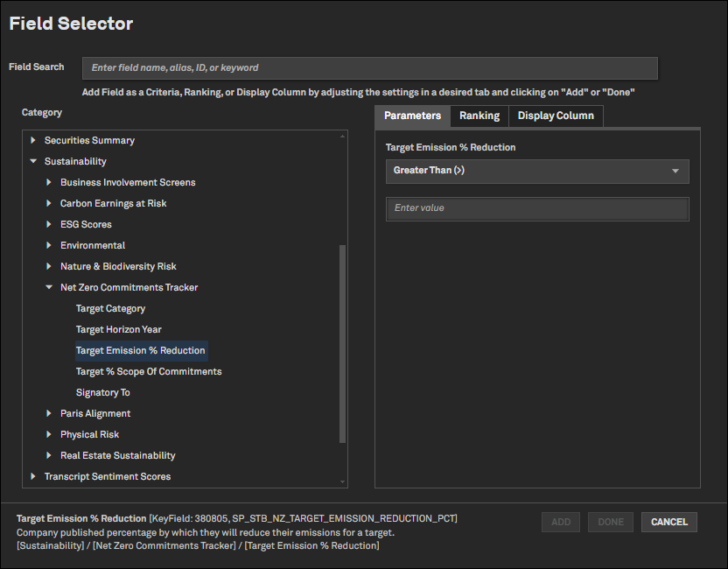This screenshot has width=728, height=569.
Task: Open the Display Column tab
Action: tap(556, 116)
